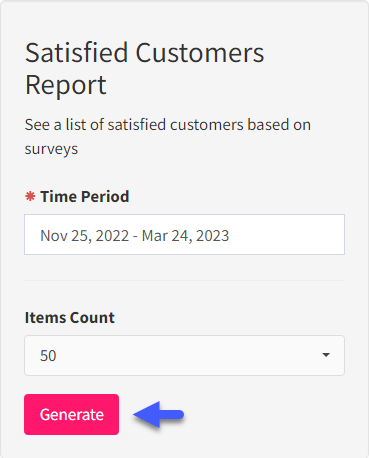Click the word Customers in the heading
This screenshot has height=458, width=369.
click(200, 53)
